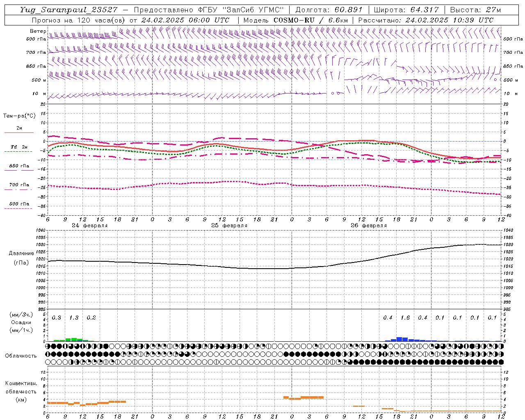Click the '24 февраля' date label
525x420 pixels.
[x=90, y=226]
